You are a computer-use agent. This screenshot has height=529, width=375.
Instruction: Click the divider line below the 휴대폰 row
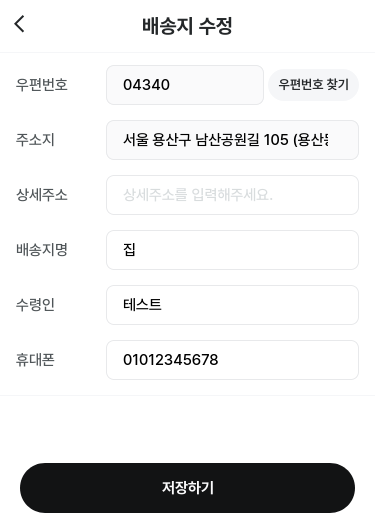(x=188, y=395)
